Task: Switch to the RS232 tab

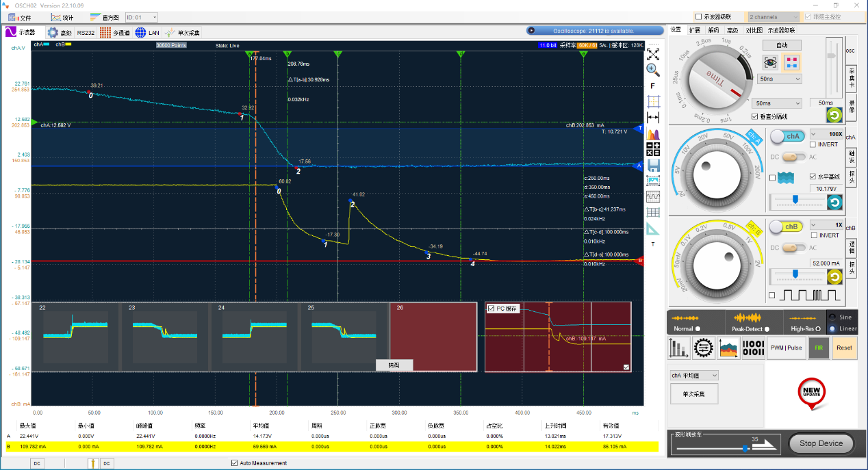Action: click(x=86, y=32)
